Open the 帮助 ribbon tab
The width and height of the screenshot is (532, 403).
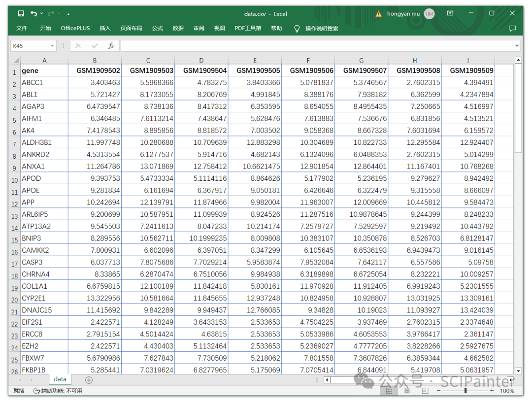point(276,28)
